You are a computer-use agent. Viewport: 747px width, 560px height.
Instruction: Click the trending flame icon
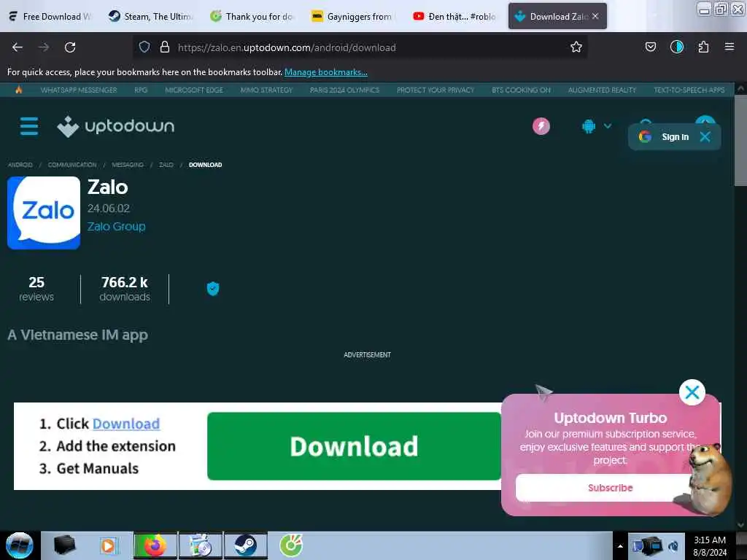point(18,90)
